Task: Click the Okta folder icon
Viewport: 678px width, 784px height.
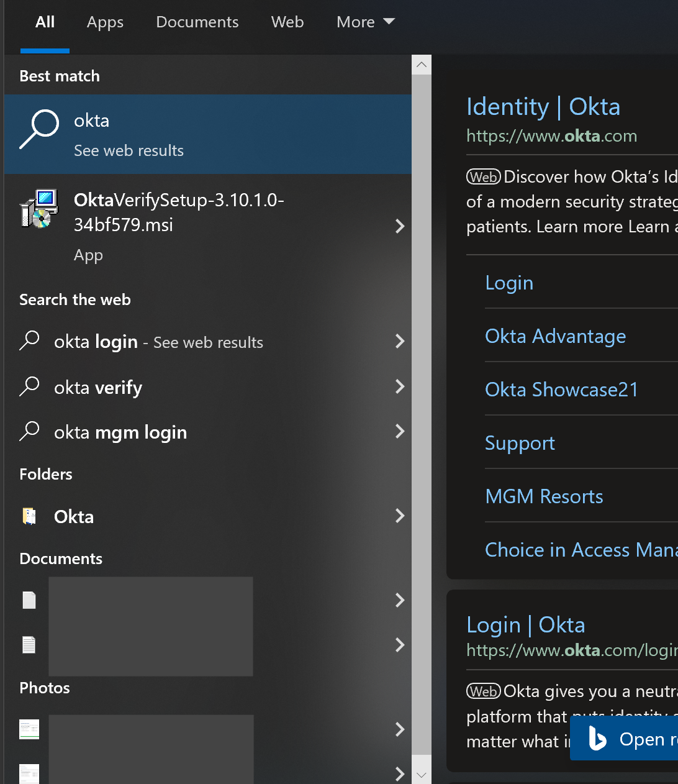Action: tap(29, 516)
